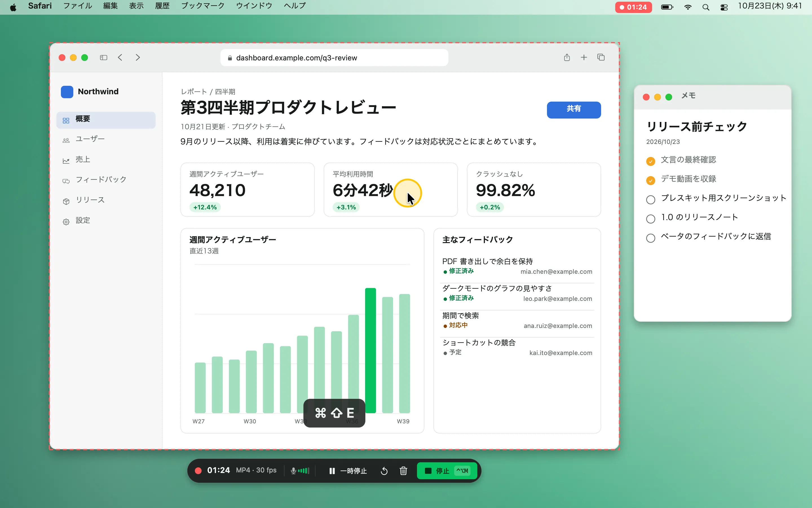The width and height of the screenshot is (812, 508).
Task: Click the Safari share icon
Action: click(x=567, y=58)
